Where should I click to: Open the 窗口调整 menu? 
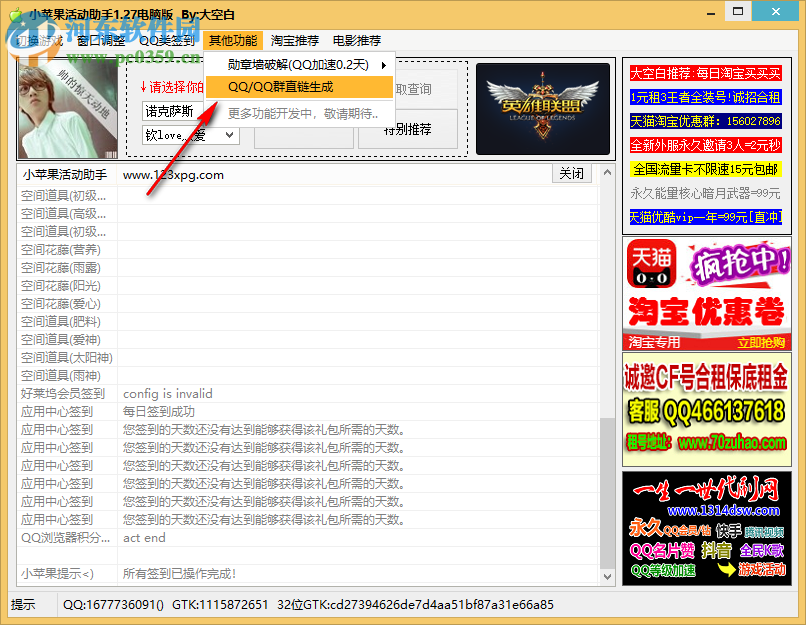pyautogui.click(x=101, y=41)
